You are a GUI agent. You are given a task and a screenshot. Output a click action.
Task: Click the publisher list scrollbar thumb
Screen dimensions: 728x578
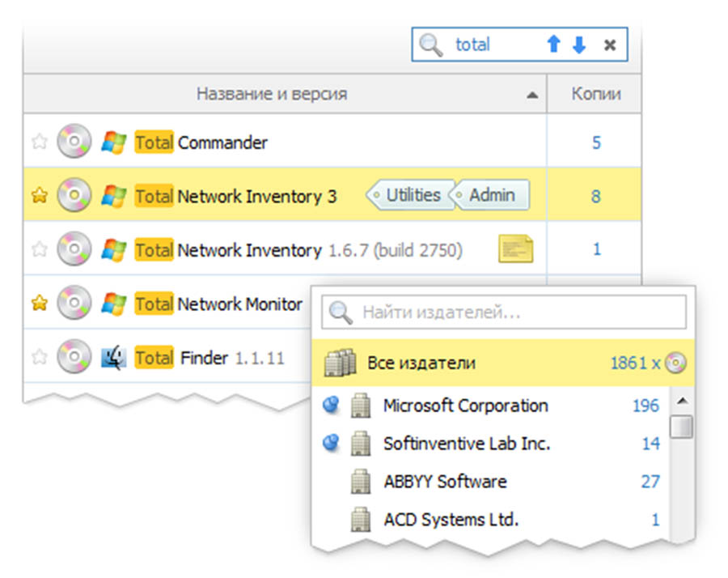tap(682, 426)
